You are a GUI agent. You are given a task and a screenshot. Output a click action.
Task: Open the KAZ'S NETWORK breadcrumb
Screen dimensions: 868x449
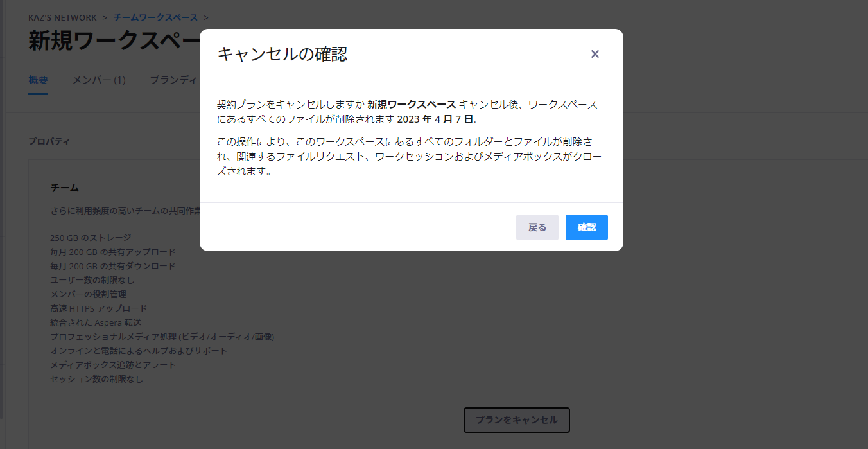click(63, 17)
